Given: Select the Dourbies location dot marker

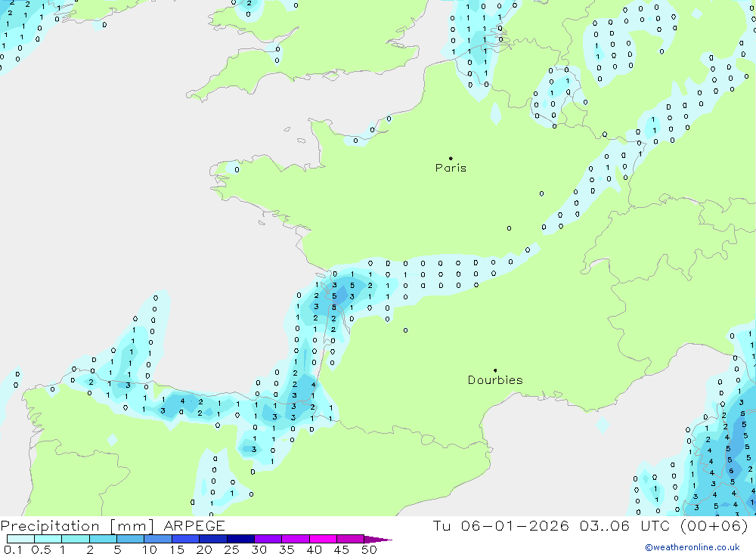Looking at the screenshot, I should tap(495, 370).
